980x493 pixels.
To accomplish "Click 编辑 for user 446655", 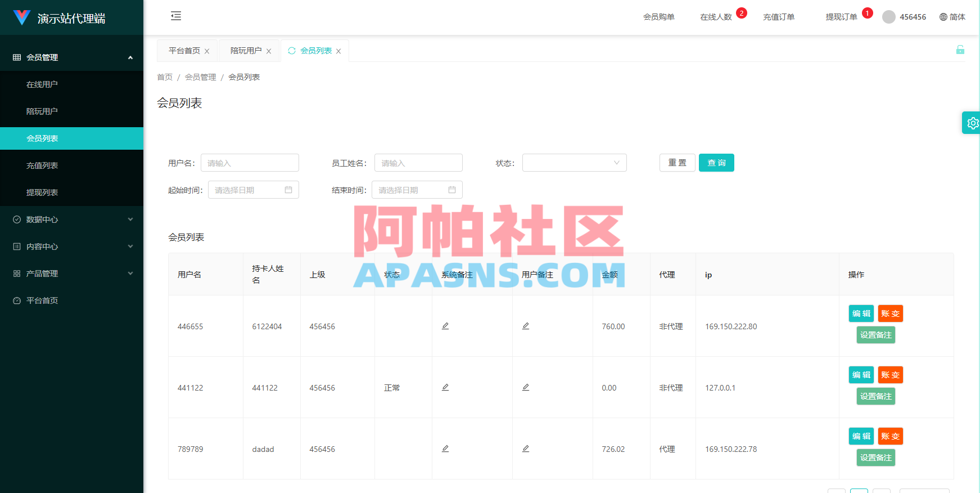I will (861, 313).
